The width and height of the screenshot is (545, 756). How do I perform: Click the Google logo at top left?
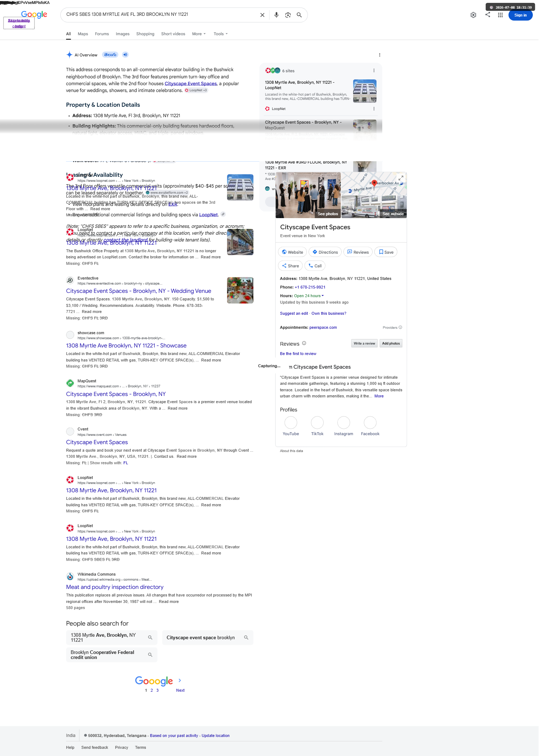(x=34, y=15)
